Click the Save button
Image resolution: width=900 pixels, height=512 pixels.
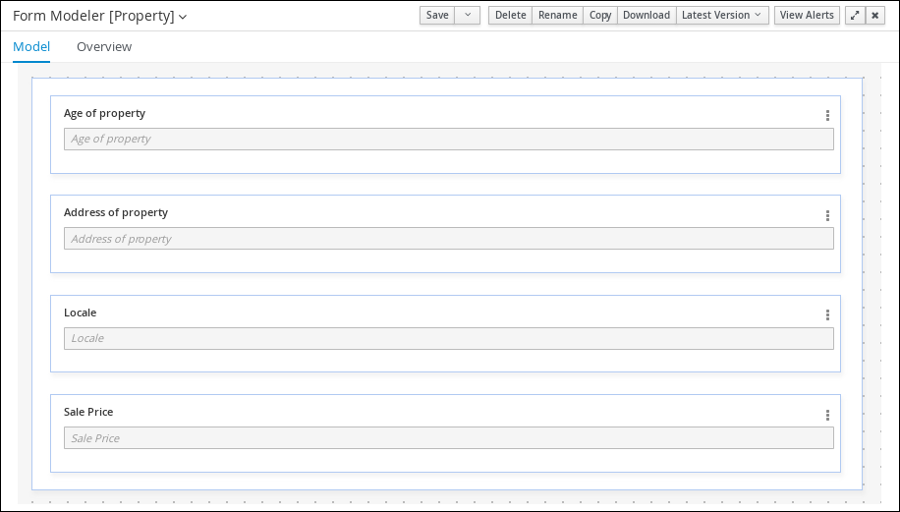(437, 15)
